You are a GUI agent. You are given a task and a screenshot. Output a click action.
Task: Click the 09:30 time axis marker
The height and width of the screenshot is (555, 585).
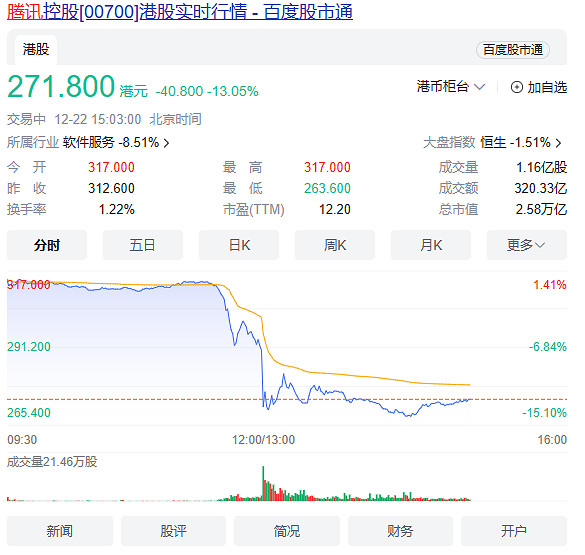[x=22, y=439]
